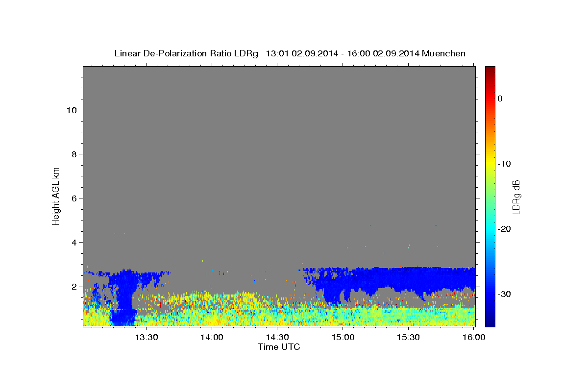The width and height of the screenshot is (588, 392).
Task: Click the 16:00 time tick label
Action: coord(474,337)
